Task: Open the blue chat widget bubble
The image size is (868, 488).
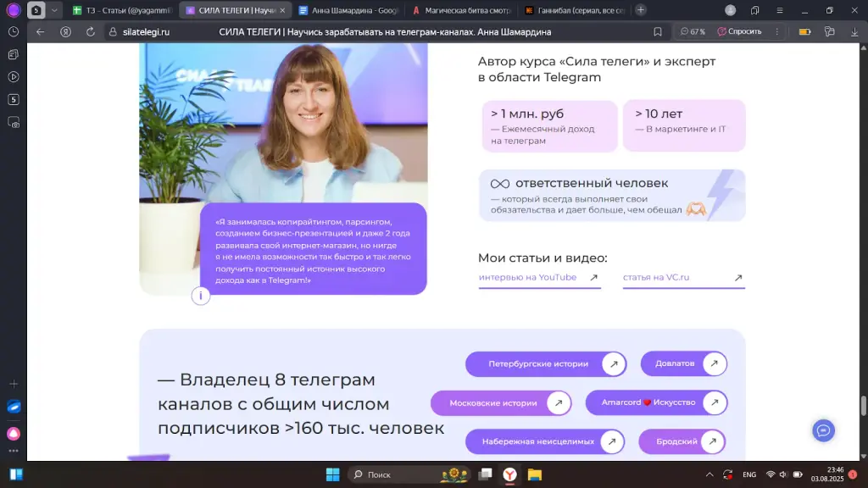Action: pyautogui.click(x=823, y=430)
